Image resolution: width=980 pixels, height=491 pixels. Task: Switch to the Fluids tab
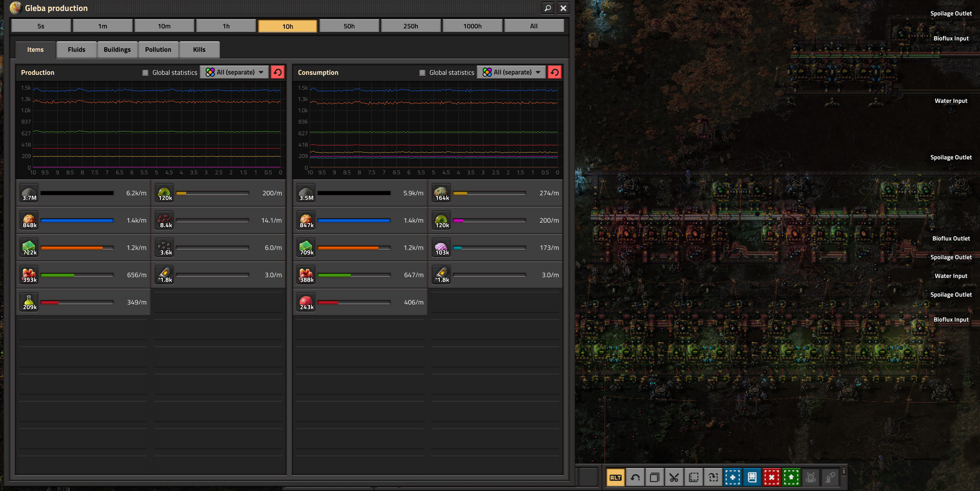pos(76,50)
